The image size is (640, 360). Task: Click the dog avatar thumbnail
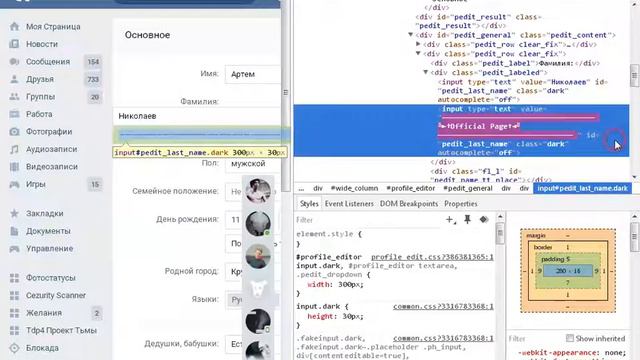258,289
